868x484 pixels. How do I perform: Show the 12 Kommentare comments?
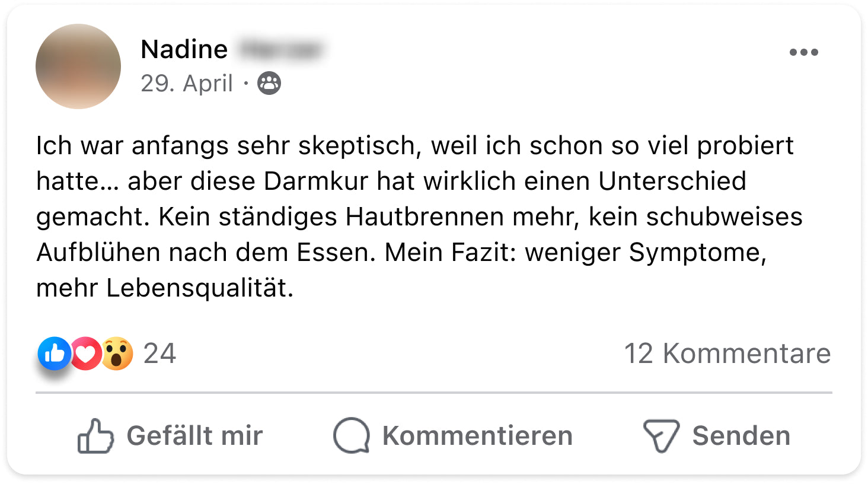click(x=727, y=354)
